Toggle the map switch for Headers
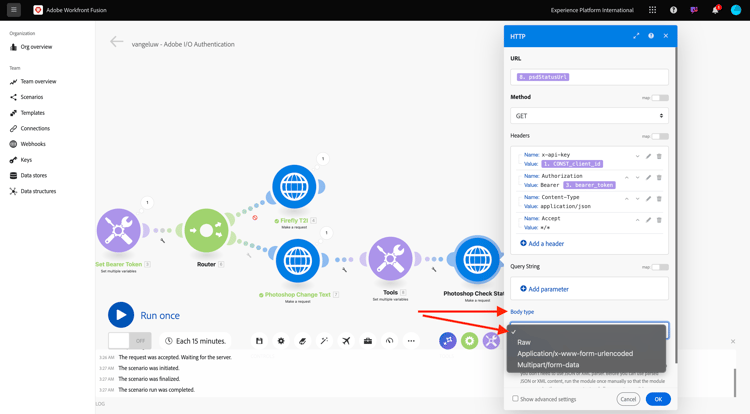 click(x=660, y=136)
